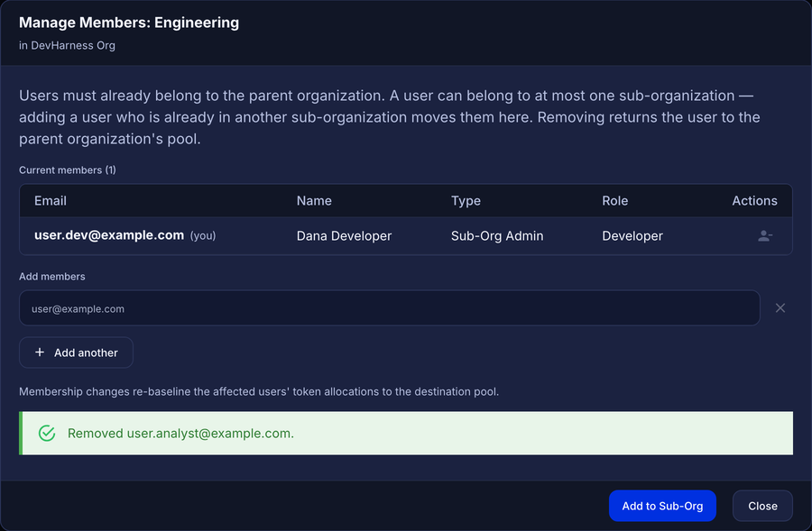Click the Type column header
This screenshot has width=812, height=531.
(466, 201)
